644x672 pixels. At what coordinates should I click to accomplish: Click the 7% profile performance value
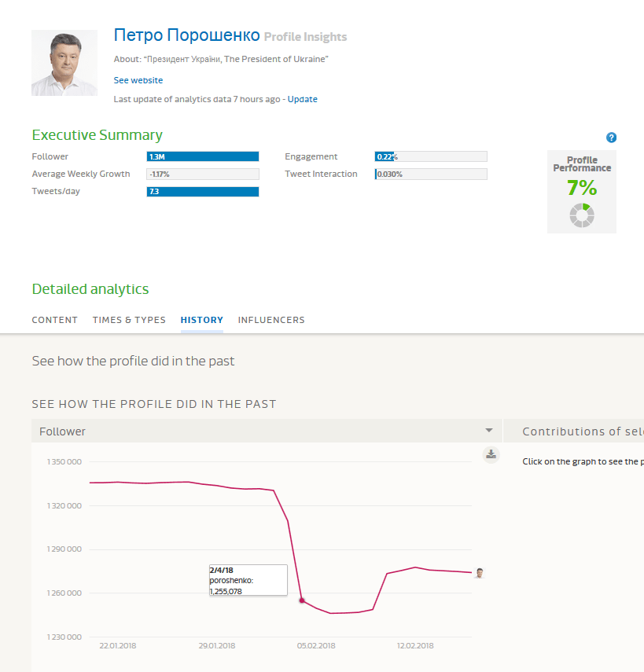tap(582, 189)
